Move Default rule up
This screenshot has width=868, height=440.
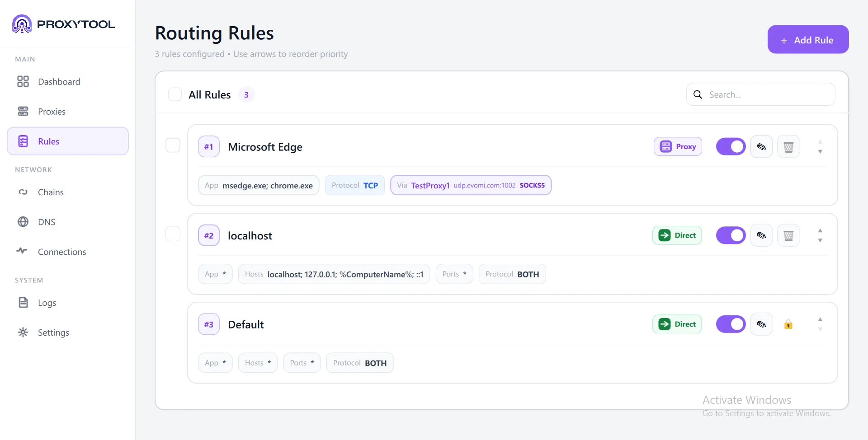[820, 319]
